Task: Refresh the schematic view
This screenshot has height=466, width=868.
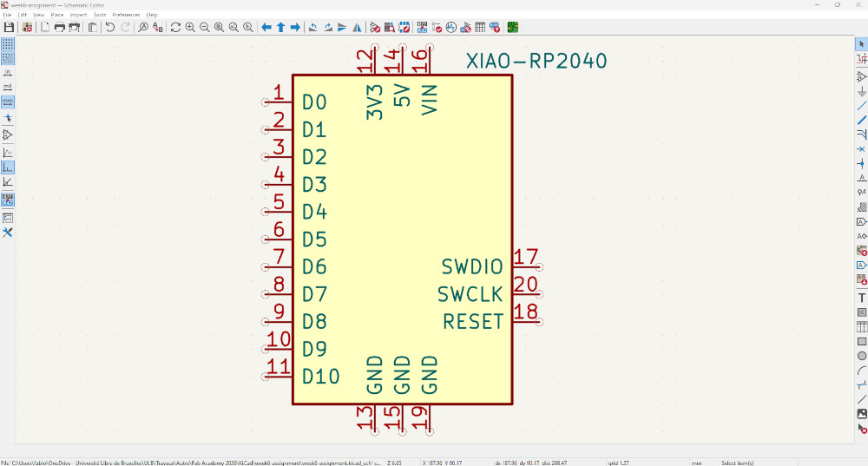Action: coord(175,27)
